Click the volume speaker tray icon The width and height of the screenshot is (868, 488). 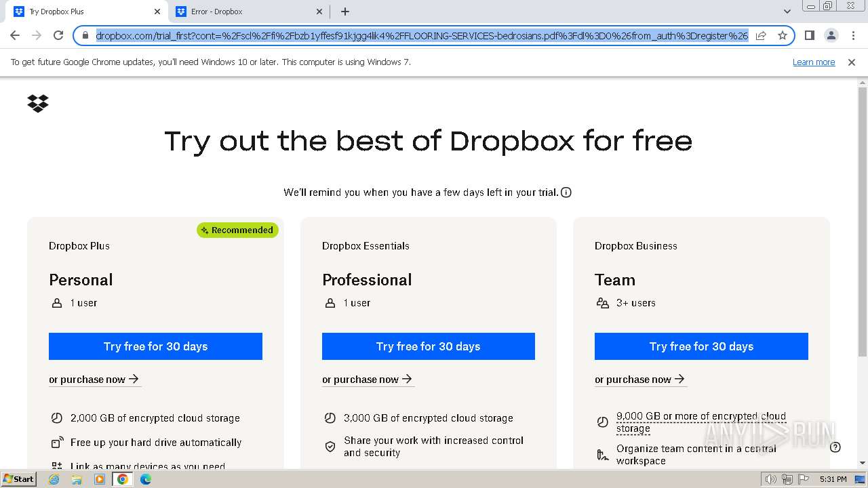[771, 479]
